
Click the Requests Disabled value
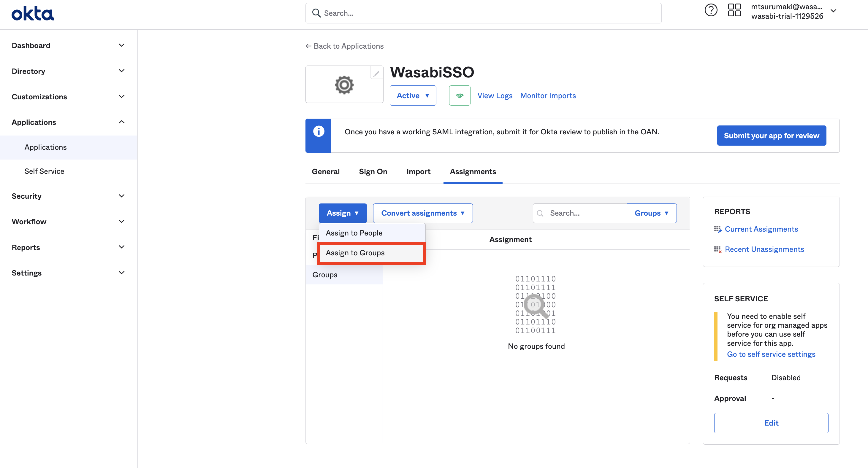(786, 378)
